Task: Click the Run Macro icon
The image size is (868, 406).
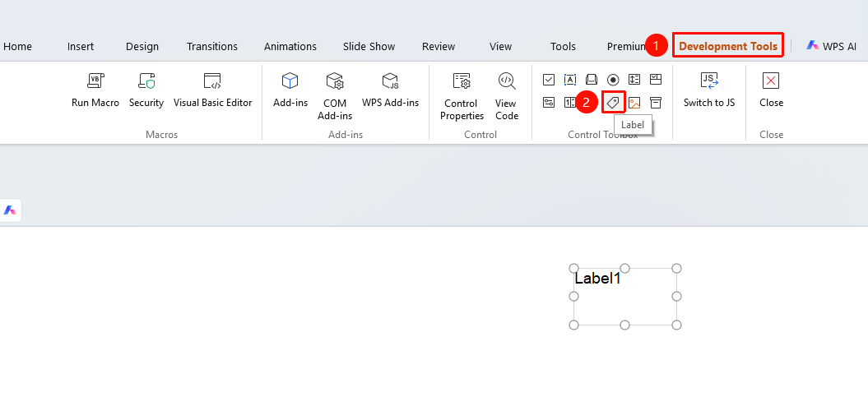Action: click(x=95, y=81)
